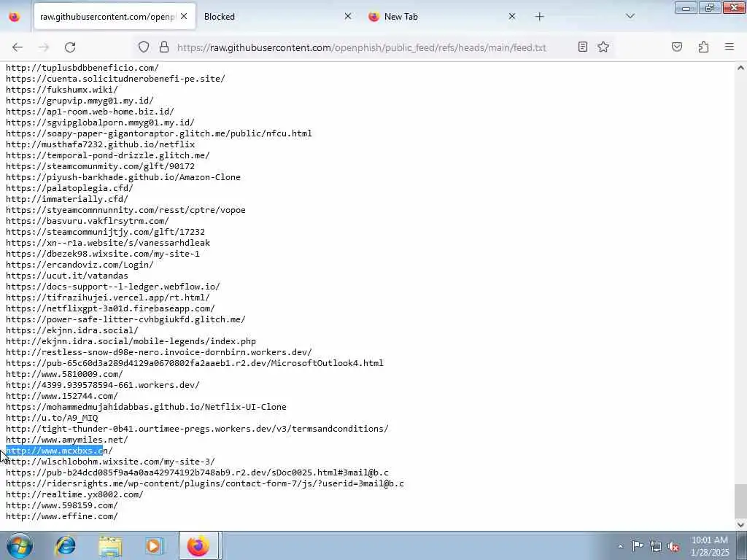Open Firefox View icon in tab bar
The height and width of the screenshot is (560, 747).
pyautogui.click(x=15, y=17)
